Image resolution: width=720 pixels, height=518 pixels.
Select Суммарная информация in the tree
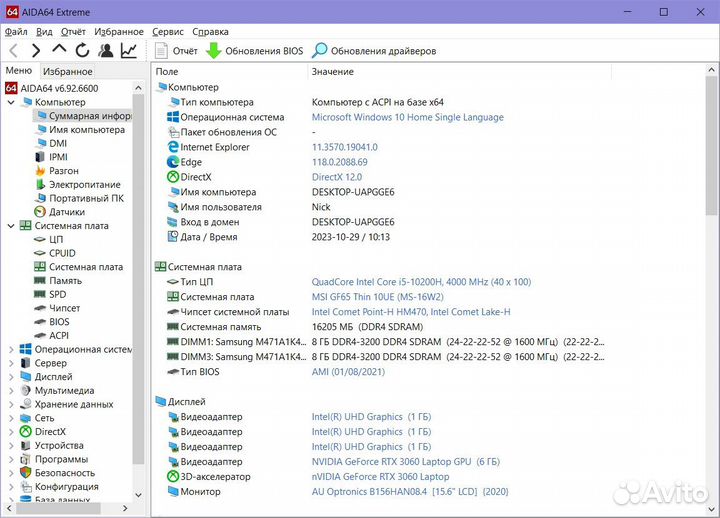coord(83,116)
